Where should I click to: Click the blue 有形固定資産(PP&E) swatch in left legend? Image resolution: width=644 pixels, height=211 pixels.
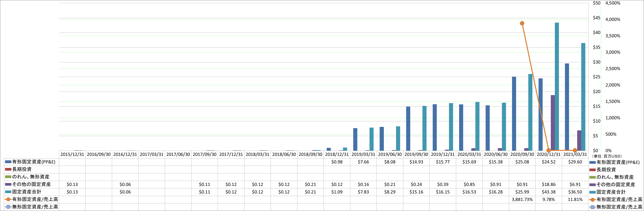tap(8, 162)
